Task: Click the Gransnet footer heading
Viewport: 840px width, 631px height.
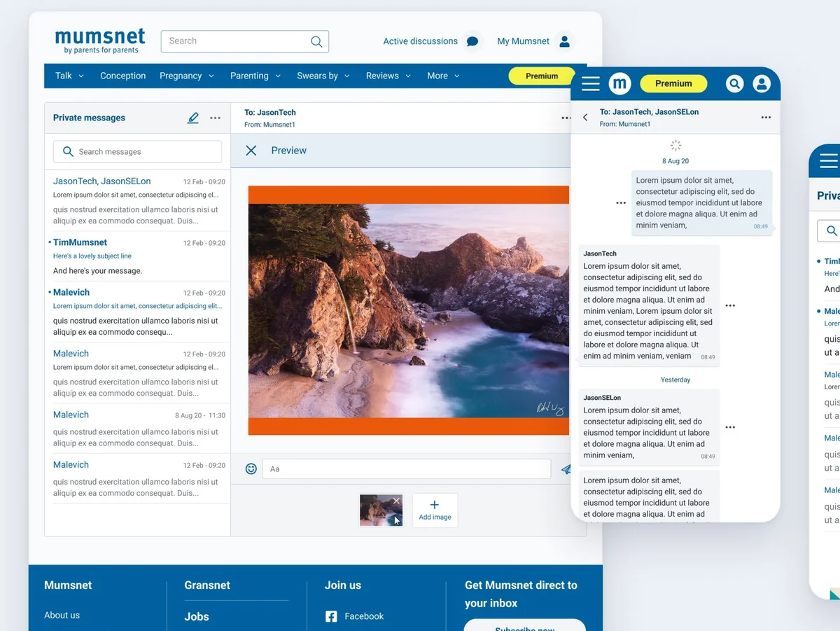Action: click(207, 585)
